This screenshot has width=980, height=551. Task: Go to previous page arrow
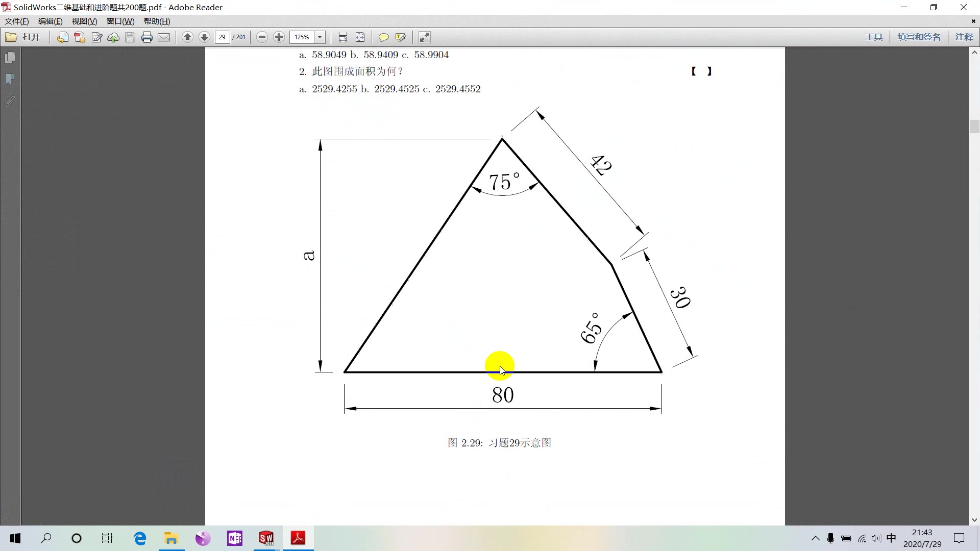coord(187,37)
